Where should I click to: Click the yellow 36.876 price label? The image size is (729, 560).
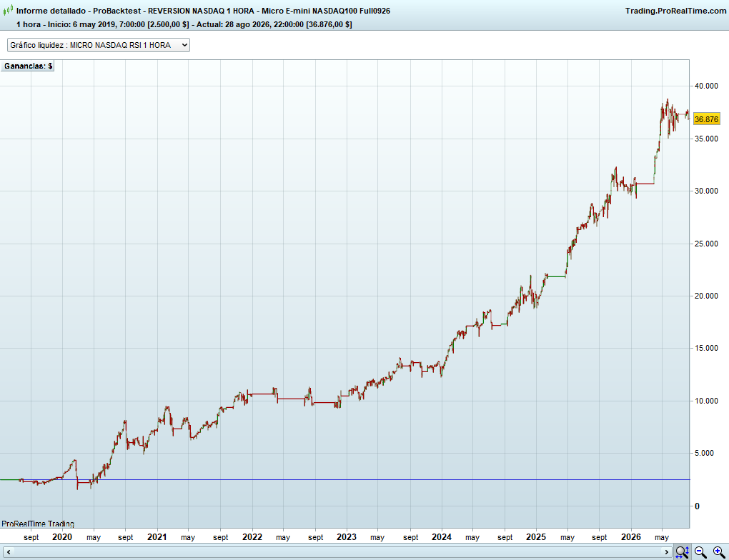706,119
